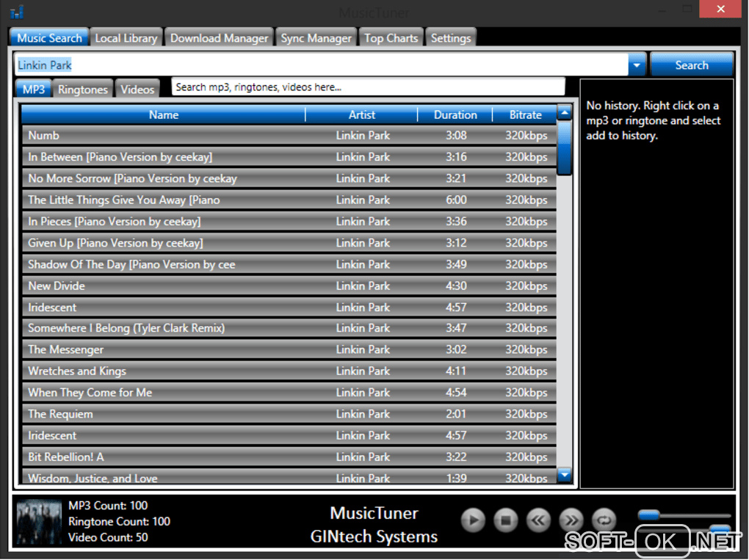Click the scroll down arrow of results list
The width and height of the screenshot is (749, 560).
565,475
